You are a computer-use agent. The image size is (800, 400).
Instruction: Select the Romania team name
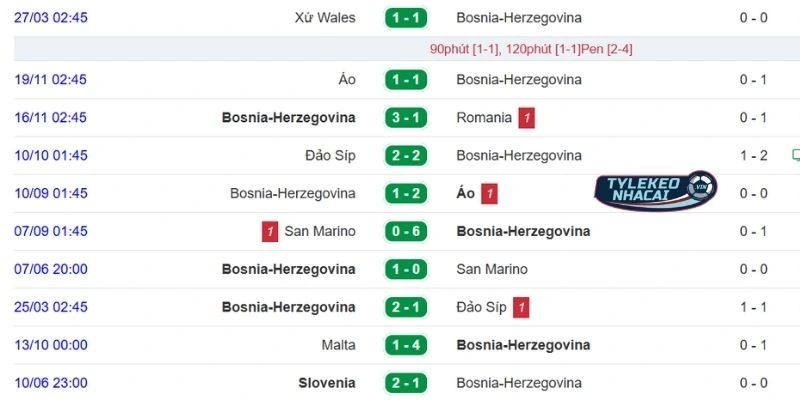(x=484, y=118)
